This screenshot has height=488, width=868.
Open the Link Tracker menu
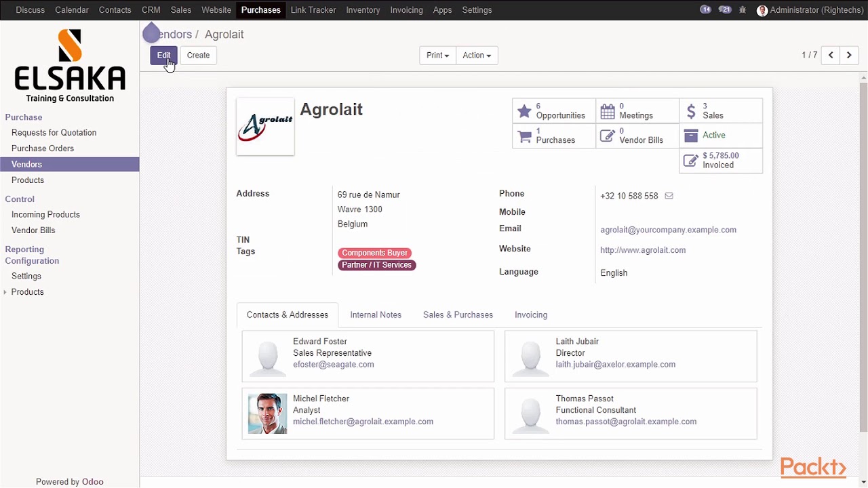point(313,10)
